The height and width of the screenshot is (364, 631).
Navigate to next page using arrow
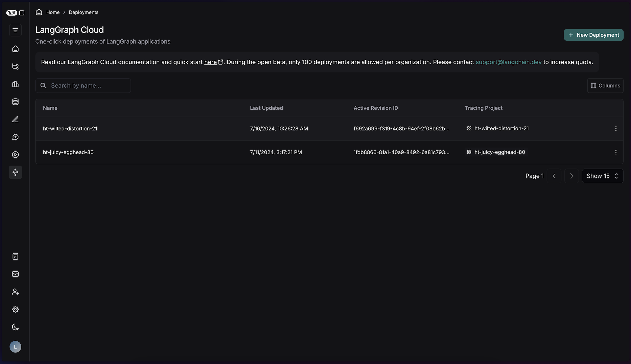click(x=571, y=175)
